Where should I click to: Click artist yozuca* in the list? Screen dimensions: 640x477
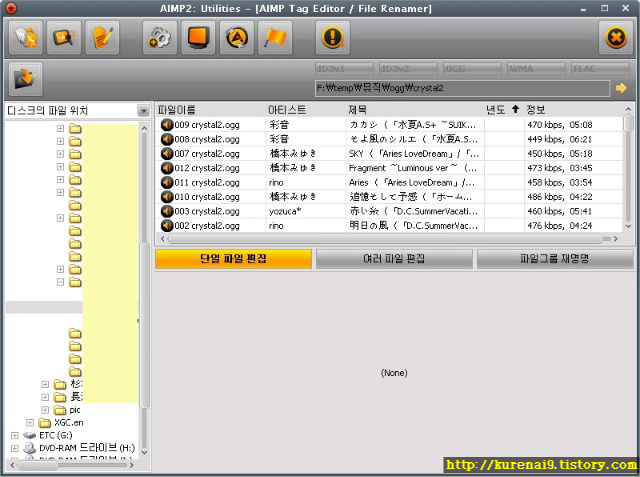(x=285, y=211)
